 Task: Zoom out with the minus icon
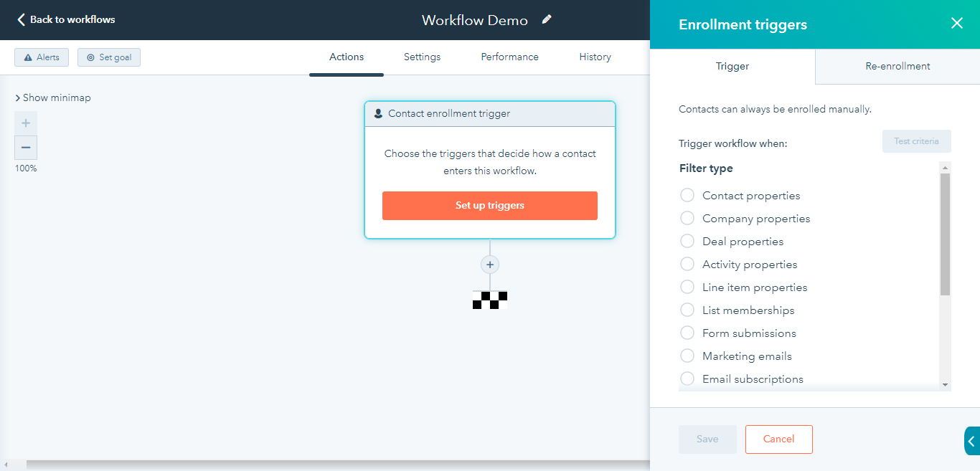tap(26, 147)
